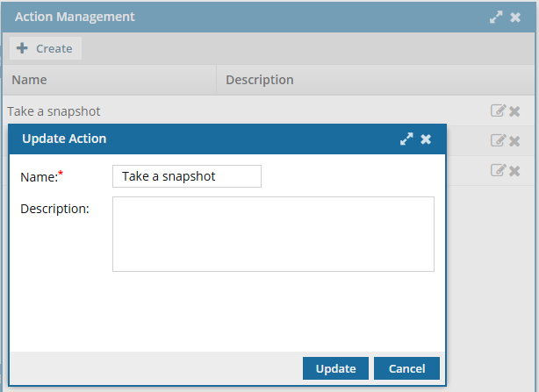
Task: Click delete icon on the second action row
Action: 515,141
